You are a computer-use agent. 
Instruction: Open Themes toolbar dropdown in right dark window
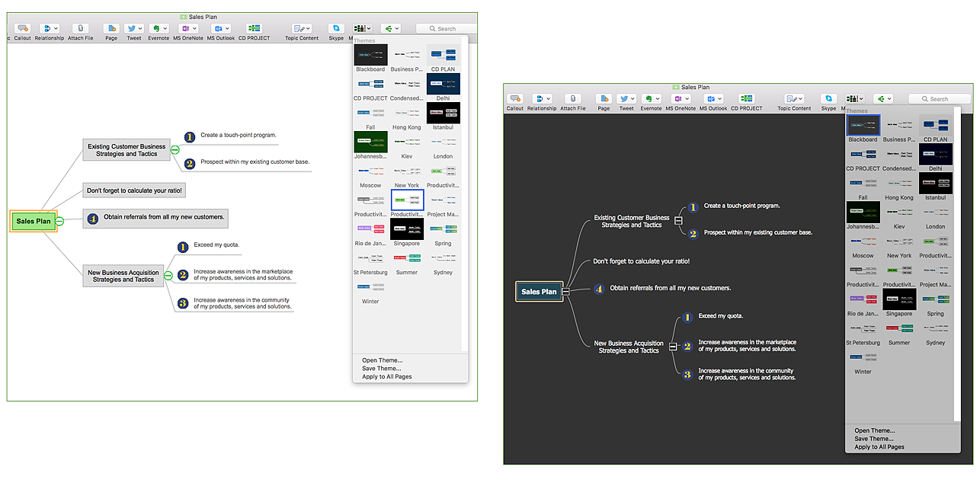pyautogui.click(x=854, y=99)
